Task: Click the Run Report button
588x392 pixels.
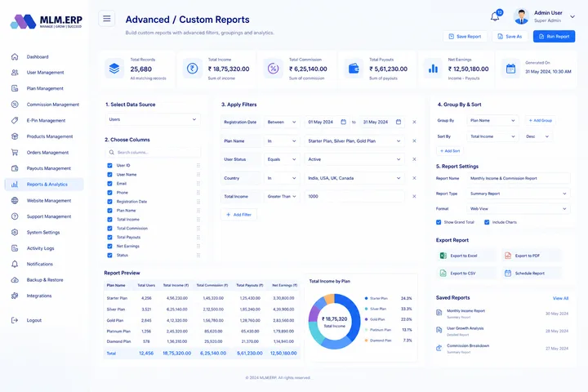Action: (x=554, y=37)
